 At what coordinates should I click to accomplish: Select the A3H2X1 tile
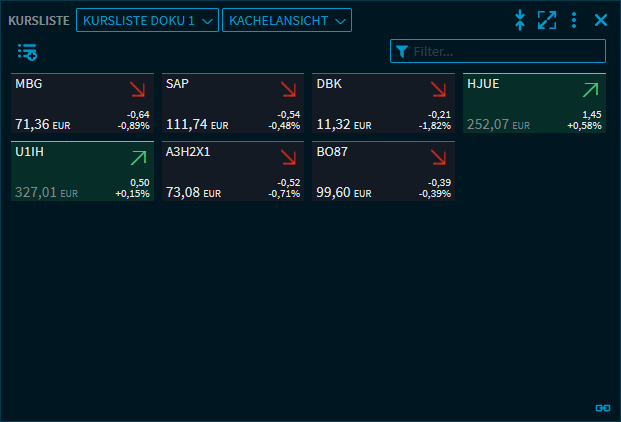coord(233,171)
